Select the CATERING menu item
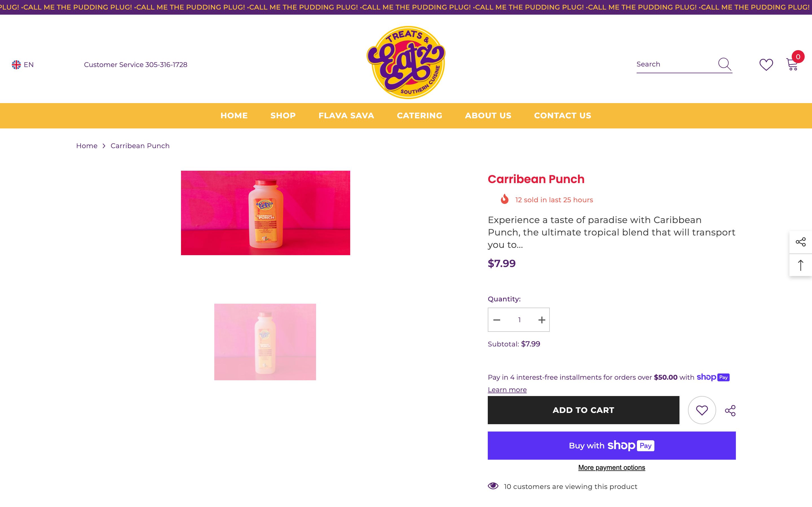The width and height of the screenshot is (812, 507). pyautogui.click(x=420, y=115)
